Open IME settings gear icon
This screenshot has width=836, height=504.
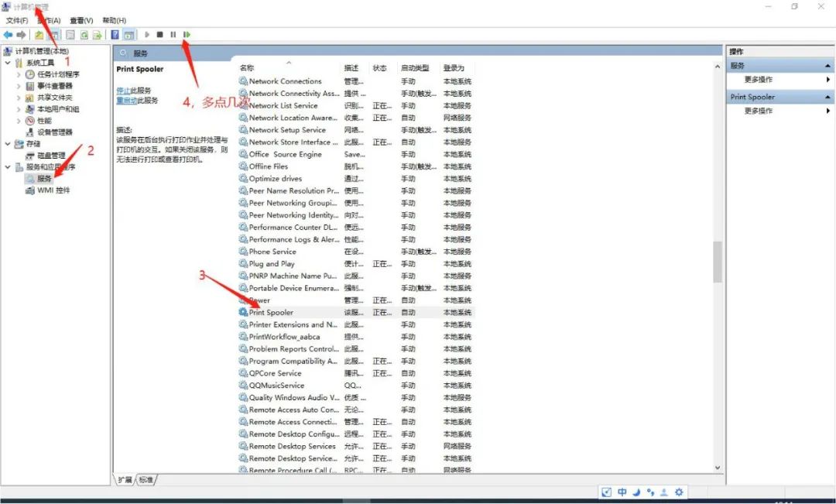pyautogui.click(x=679, y=492)
